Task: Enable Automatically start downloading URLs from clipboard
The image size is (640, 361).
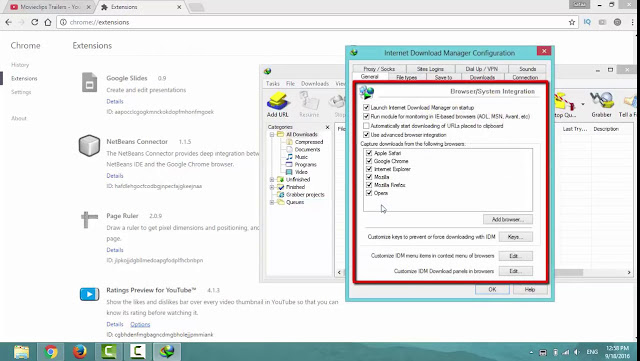Action: pos(366,126)
